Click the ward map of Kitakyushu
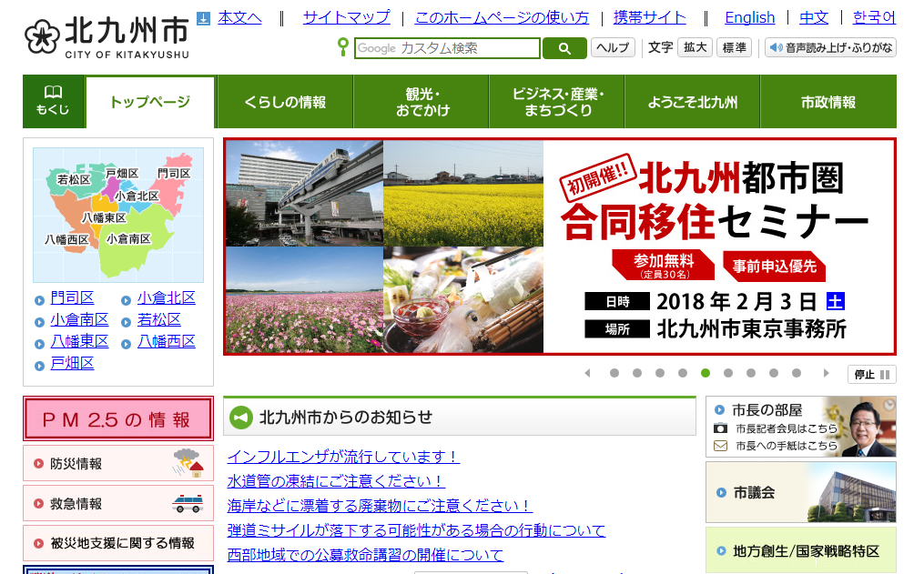 click(x=118, y=215)
